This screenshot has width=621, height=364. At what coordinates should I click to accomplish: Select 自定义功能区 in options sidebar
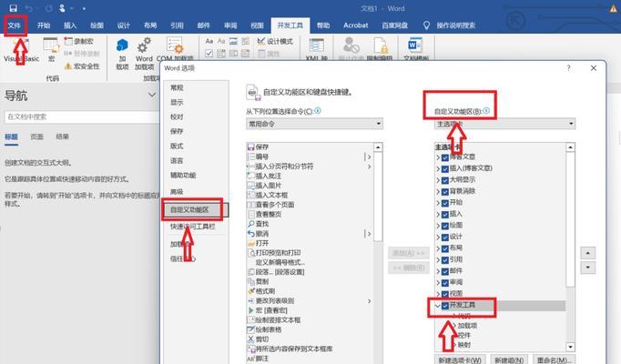[194, 209]
